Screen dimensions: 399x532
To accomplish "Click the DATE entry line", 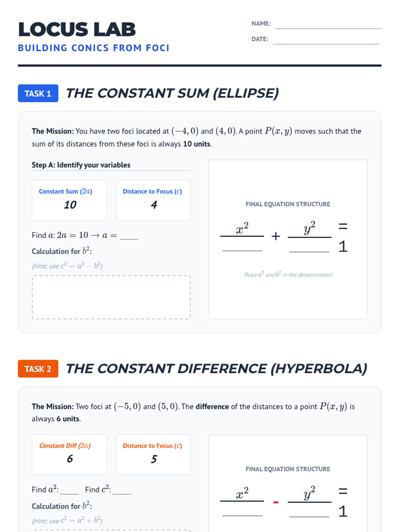I will pos(326,40).
